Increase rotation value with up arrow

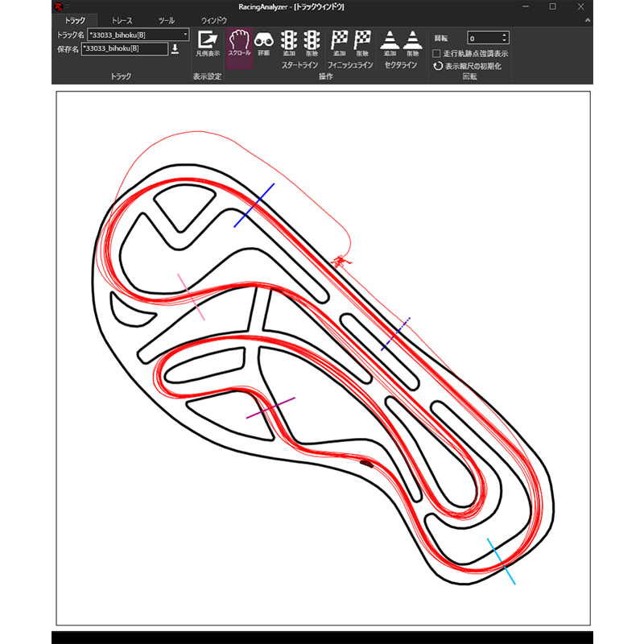click(505, 35)
